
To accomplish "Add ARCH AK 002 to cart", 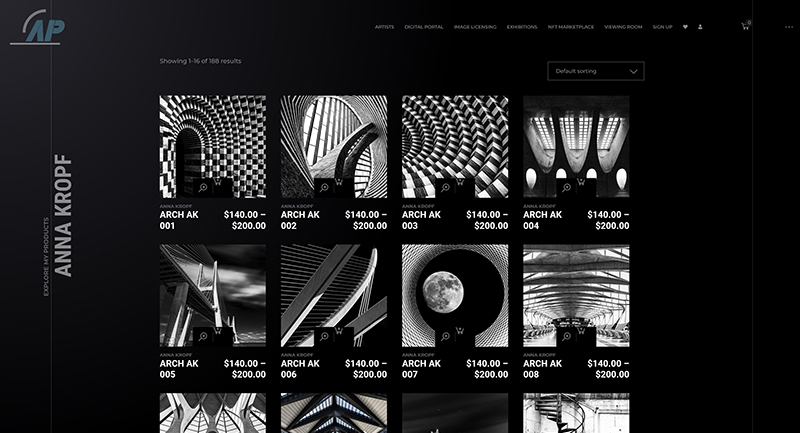I will (x=339, y=182).
